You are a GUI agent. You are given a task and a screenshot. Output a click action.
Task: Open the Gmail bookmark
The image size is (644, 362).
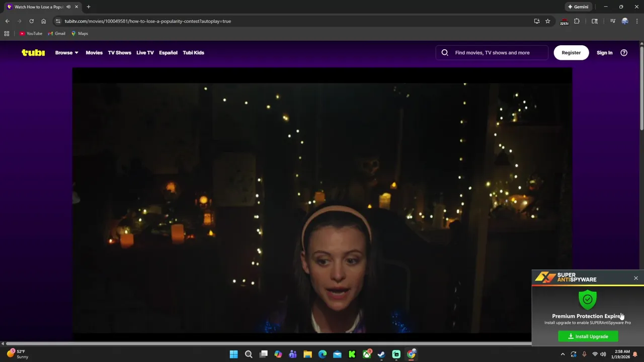point(56,33)
